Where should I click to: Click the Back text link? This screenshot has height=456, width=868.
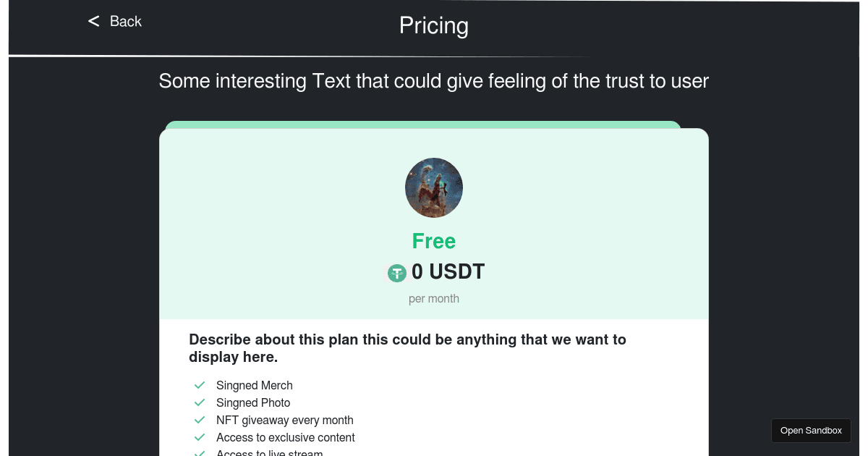(x=126, y=22)
